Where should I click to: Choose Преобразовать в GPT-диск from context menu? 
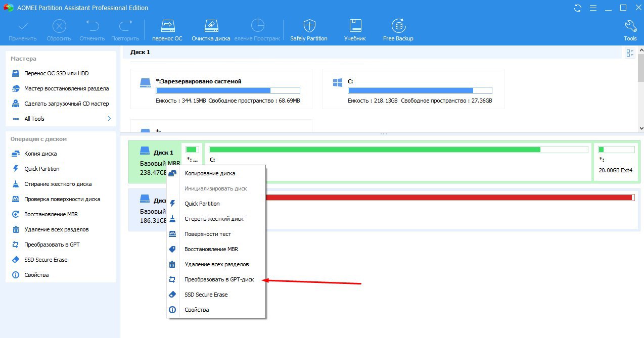216,279
